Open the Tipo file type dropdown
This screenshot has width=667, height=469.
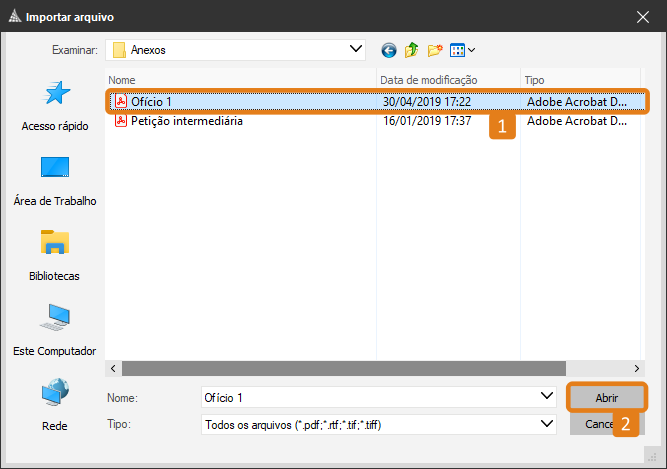pos(546,424)
